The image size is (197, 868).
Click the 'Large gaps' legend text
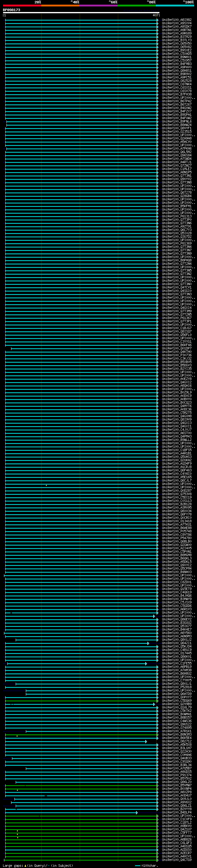tap(13, 866)
